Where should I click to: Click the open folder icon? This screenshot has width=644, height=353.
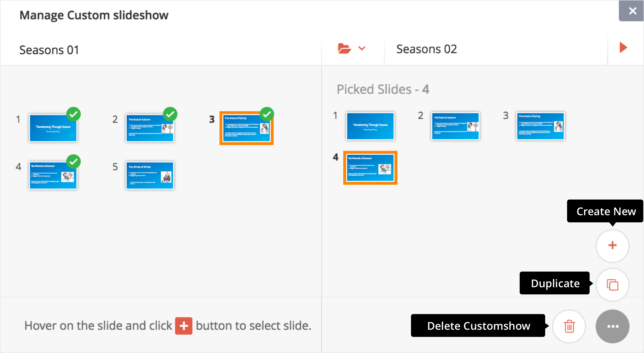(x=344, y=48)
